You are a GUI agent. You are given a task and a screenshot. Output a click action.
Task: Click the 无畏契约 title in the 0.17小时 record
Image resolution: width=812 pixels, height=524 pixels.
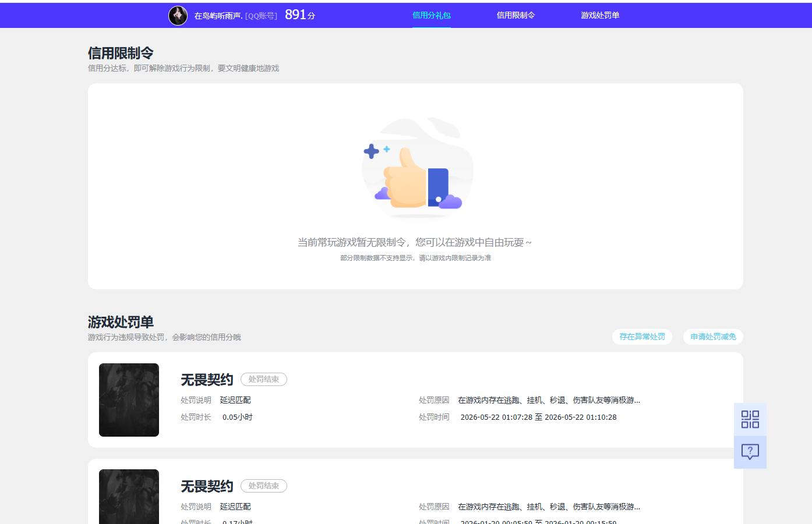coord(207,486)
